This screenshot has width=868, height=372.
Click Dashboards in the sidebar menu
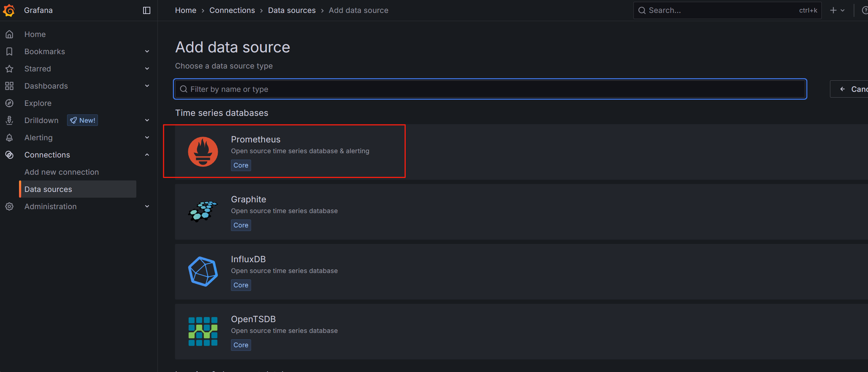(46, 86)
